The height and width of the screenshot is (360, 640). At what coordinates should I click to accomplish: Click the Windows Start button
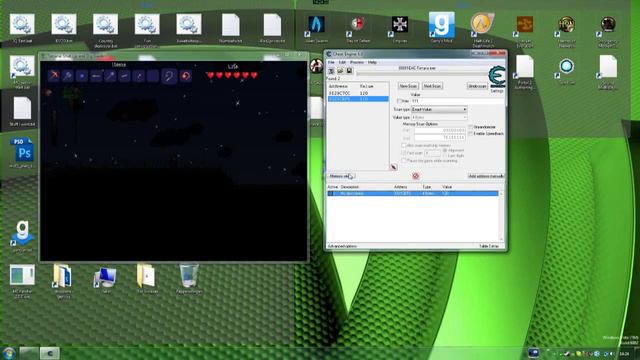[x=9, y=353]
